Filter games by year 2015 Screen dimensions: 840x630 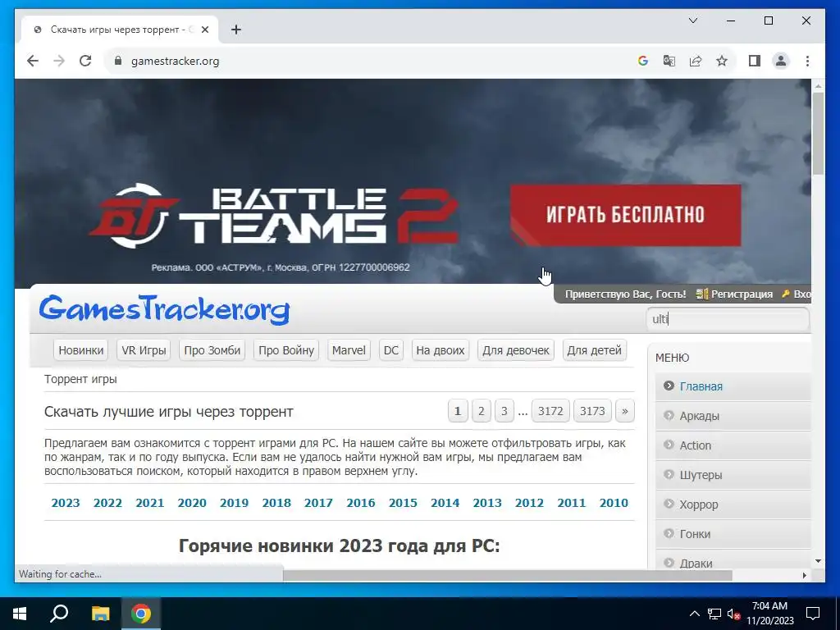pos(403,503)
